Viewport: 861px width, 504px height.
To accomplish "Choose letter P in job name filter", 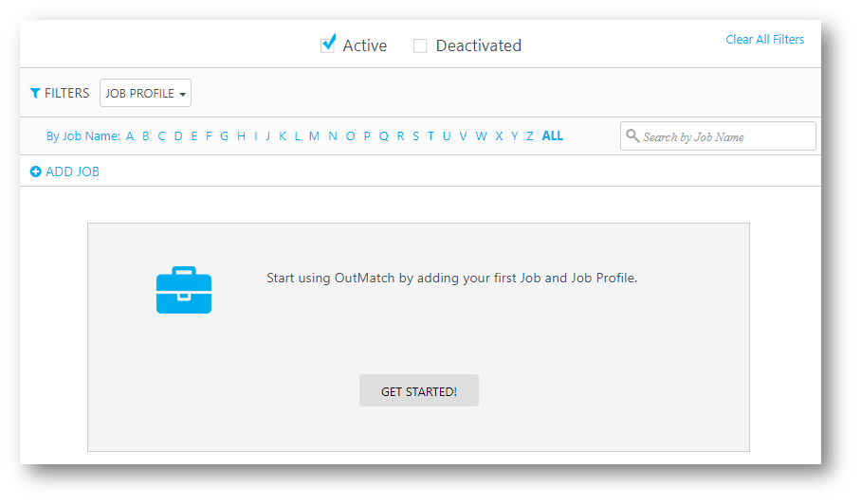I will click(x=367, y=135).
